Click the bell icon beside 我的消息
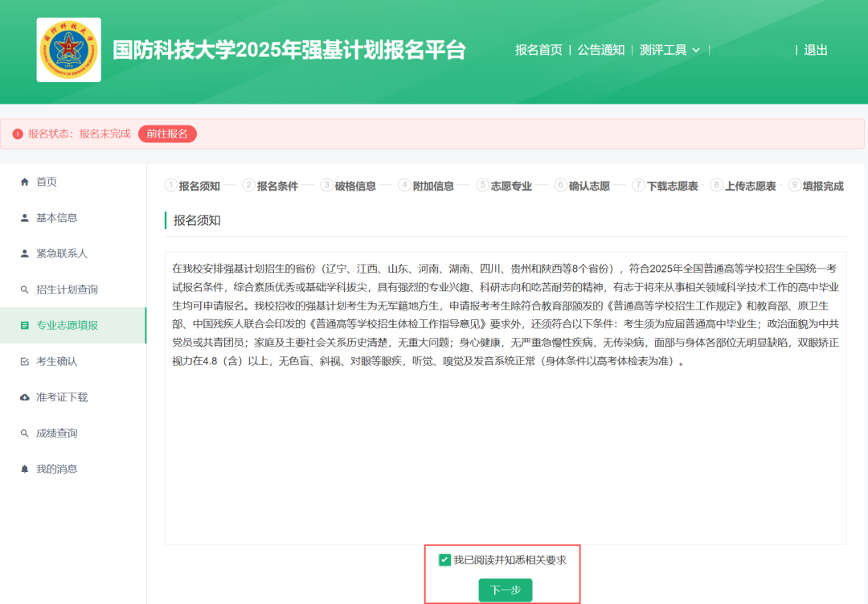The image size is (868, 604). tap(24, 470)
